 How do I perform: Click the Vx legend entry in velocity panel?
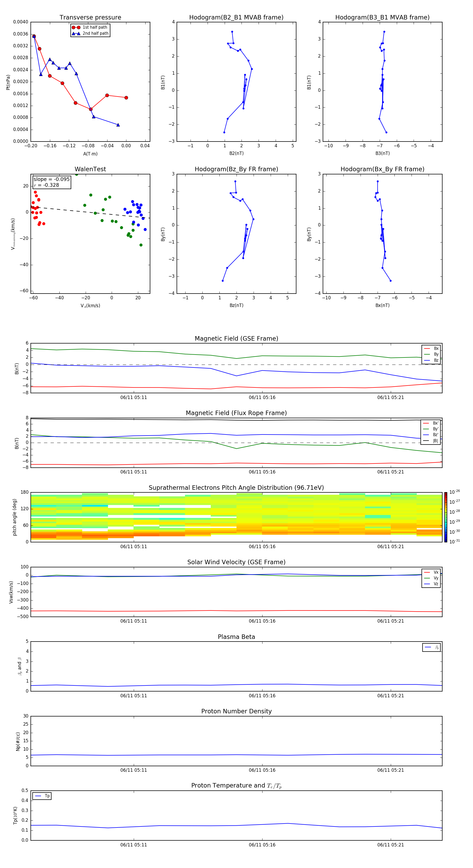tap(431, 573)
